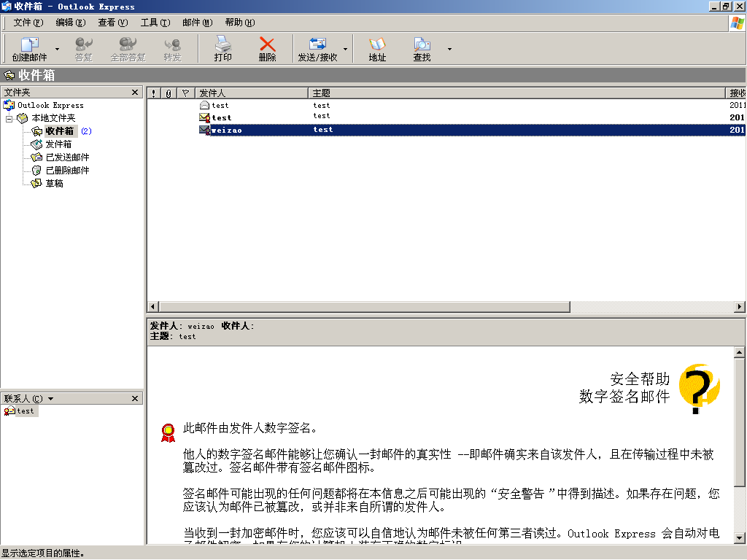Click the Inbox title bar icon
Image resolution: width=747 pixels, height=560 pixels.
pyautogui.click(x=9, y=75)
